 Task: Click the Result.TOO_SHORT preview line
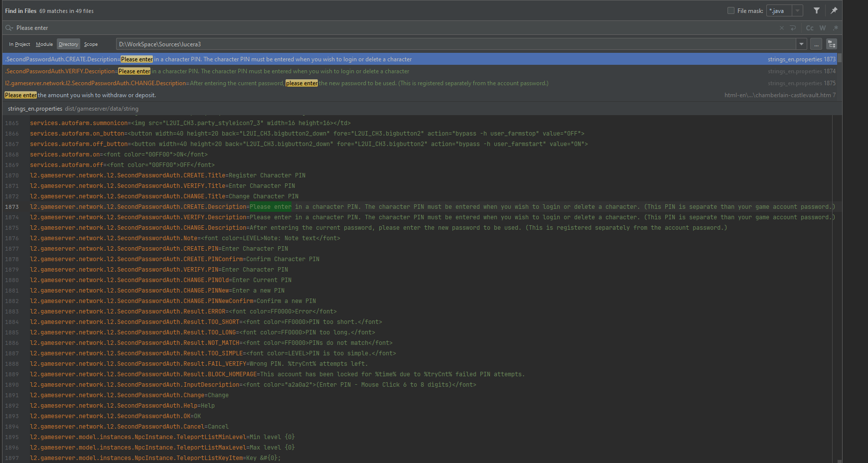(x=206, y=322)
